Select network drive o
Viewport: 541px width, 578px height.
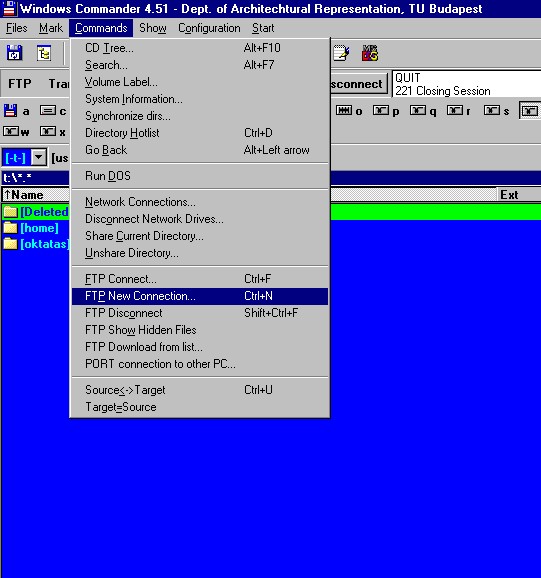[x=349, y=111]
